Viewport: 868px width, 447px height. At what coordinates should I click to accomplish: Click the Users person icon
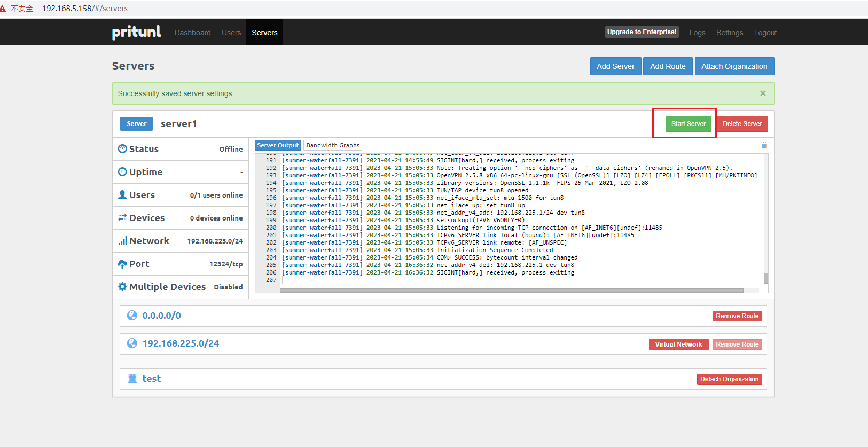click(x=122, y=195)
